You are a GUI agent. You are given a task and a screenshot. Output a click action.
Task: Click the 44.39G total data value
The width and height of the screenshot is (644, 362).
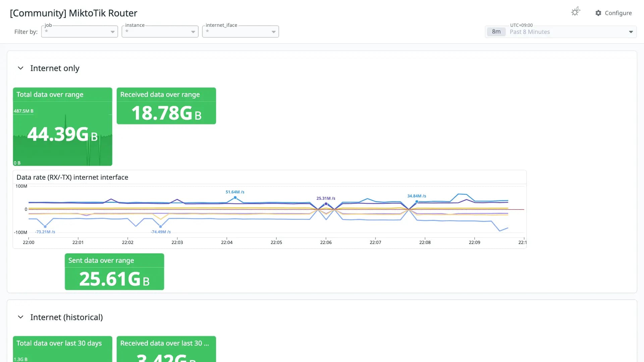point(62,134)
